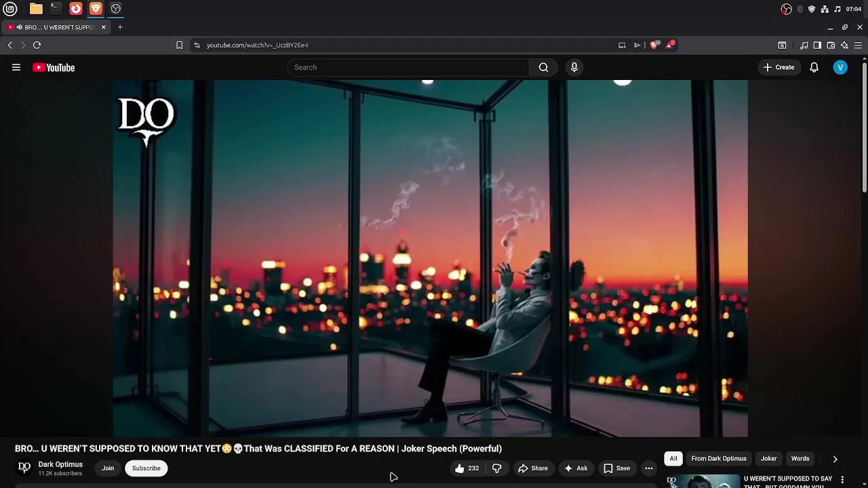This screenshot has width=868, height=488.
Task: Open options for U WEREN'T SUPPOSED TO SAY video
Action: tap(842, 480)
